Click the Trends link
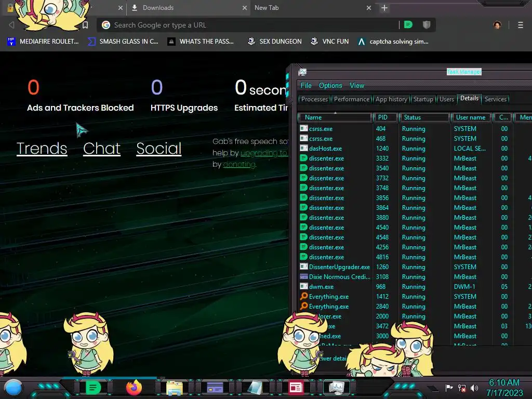 pyautogui.click(x=42, y=149)
